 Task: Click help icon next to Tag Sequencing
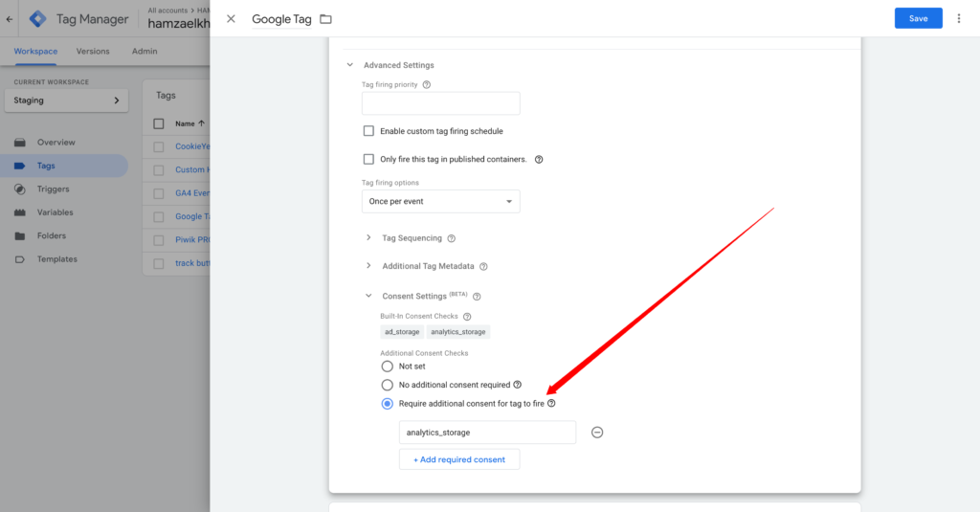451,238
